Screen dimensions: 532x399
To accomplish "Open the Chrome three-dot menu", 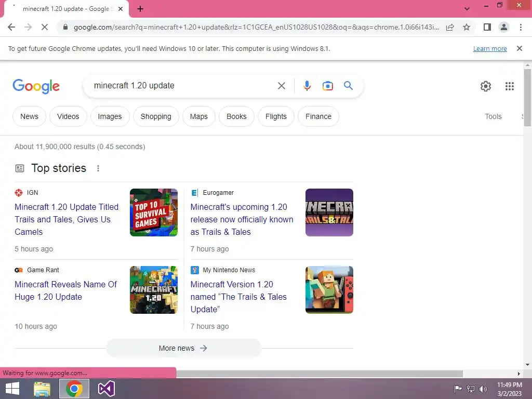I will tap(521, 27).
